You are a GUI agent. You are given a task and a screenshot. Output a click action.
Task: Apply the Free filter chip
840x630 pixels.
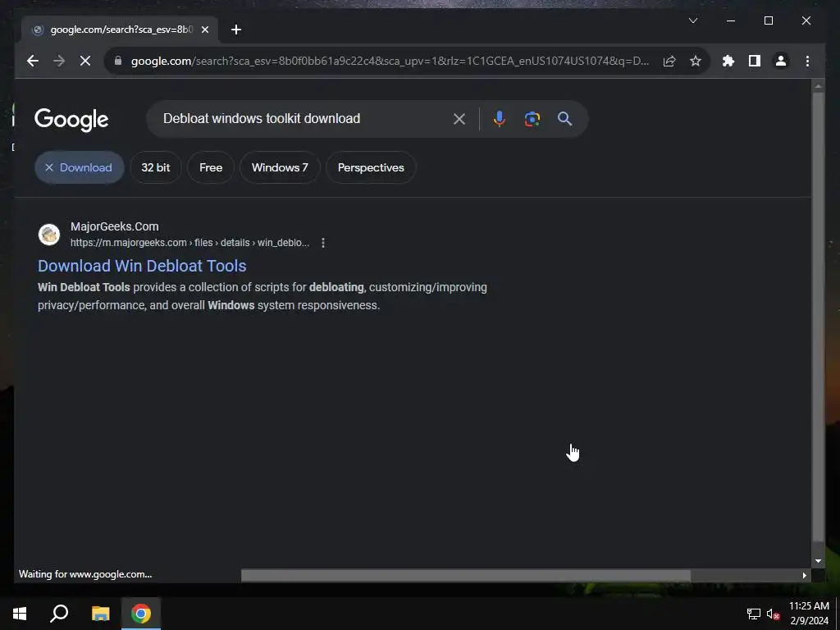pos(211,167)
